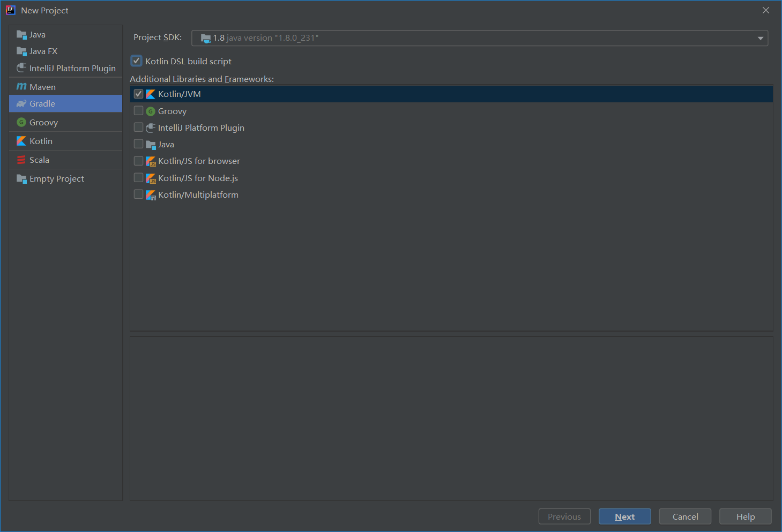This screenshot has width=782, height=532.
Task: Select IntelliJ Platform Plugin icon in left sidebar
Action: point(21,68)
